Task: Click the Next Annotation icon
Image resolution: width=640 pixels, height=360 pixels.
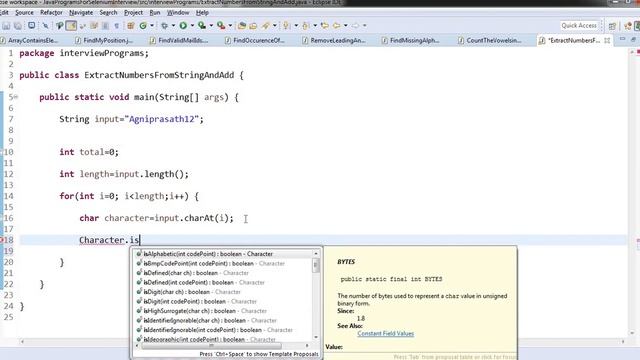Action: click(x=286, y=26)
